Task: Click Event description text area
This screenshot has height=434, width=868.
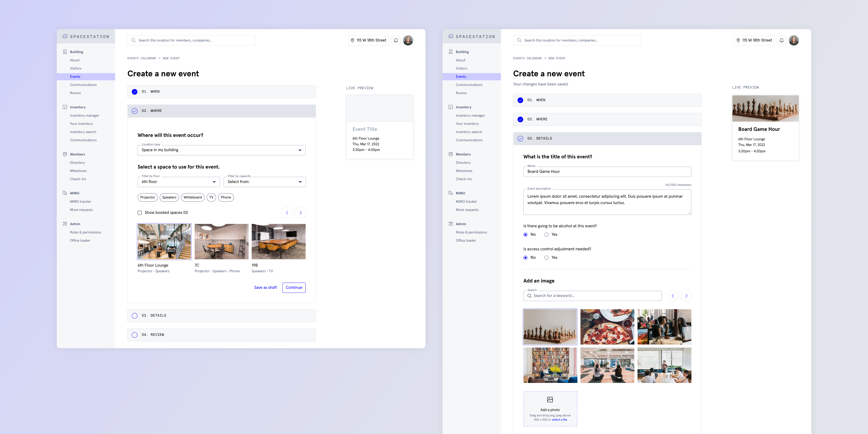Action: [x=607, y=202]
